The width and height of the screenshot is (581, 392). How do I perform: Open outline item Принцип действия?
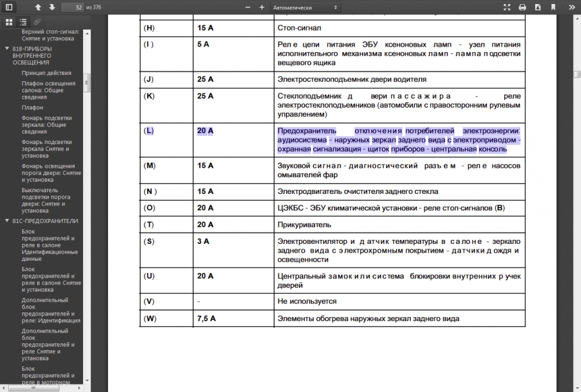46,73
